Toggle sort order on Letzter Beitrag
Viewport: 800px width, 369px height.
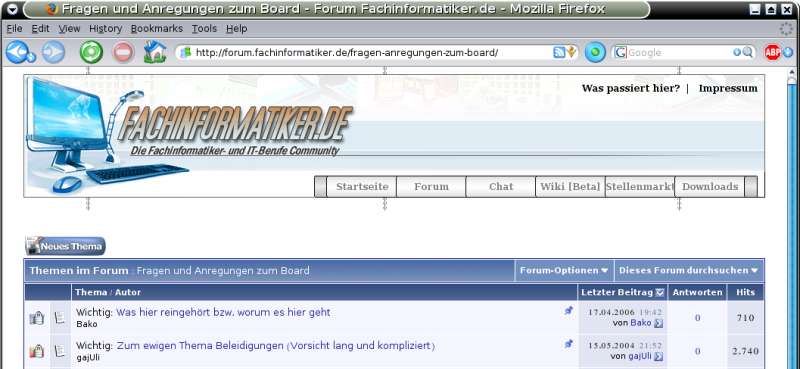[x=660, y=292]
